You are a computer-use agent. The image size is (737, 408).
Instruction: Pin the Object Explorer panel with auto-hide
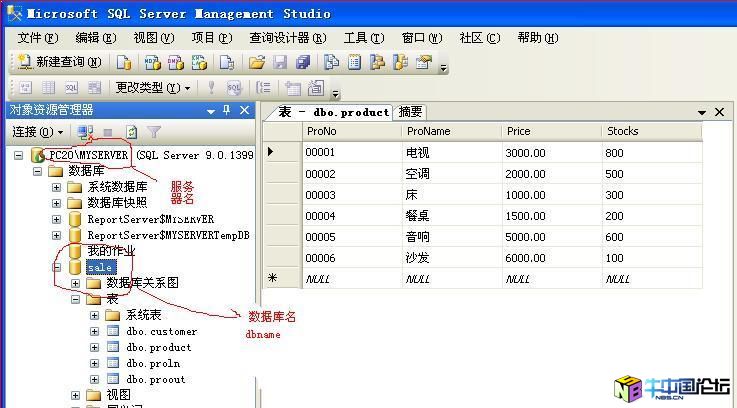click(226, 110)
